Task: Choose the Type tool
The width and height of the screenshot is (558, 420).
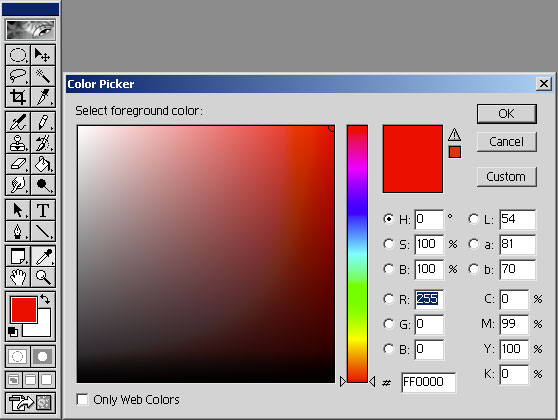Action: [43, 210]
